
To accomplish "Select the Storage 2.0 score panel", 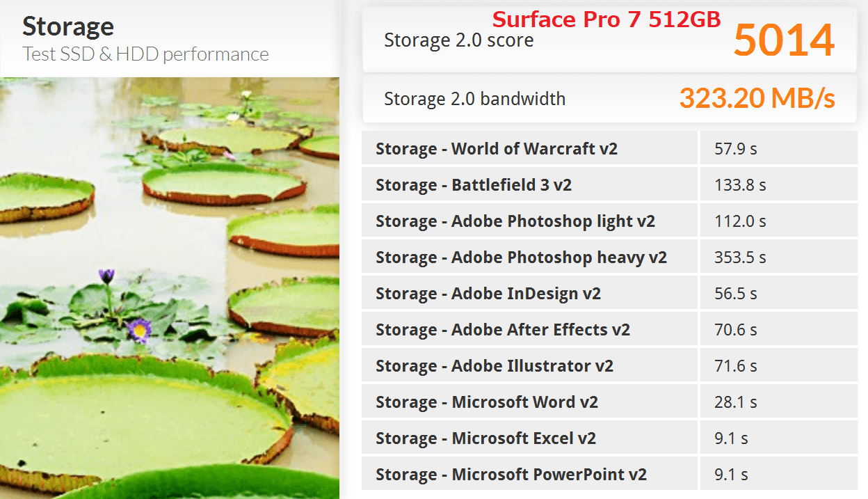I will 610,40.
